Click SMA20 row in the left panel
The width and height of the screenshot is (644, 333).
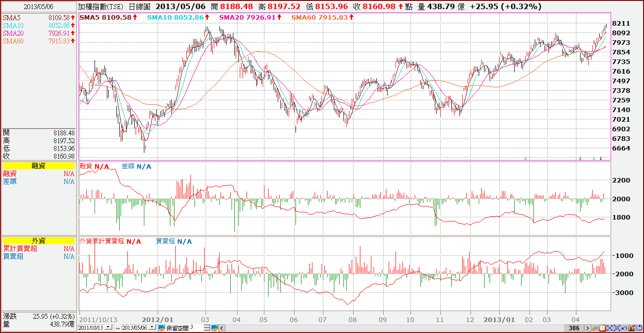pos(38,33)
